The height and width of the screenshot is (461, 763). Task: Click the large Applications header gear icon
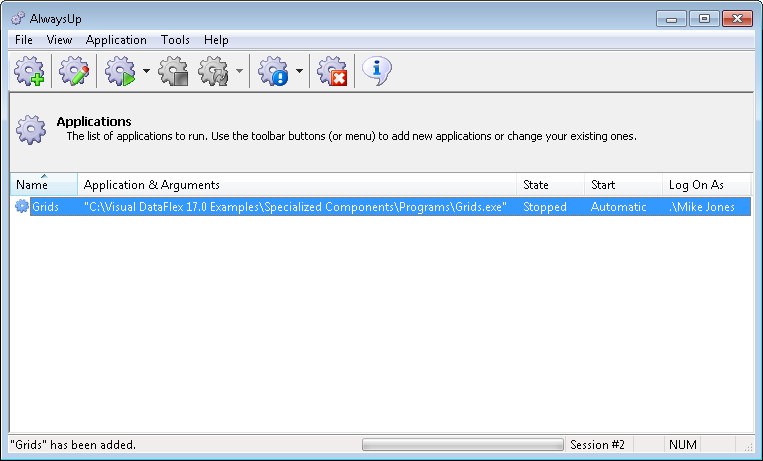31,129
